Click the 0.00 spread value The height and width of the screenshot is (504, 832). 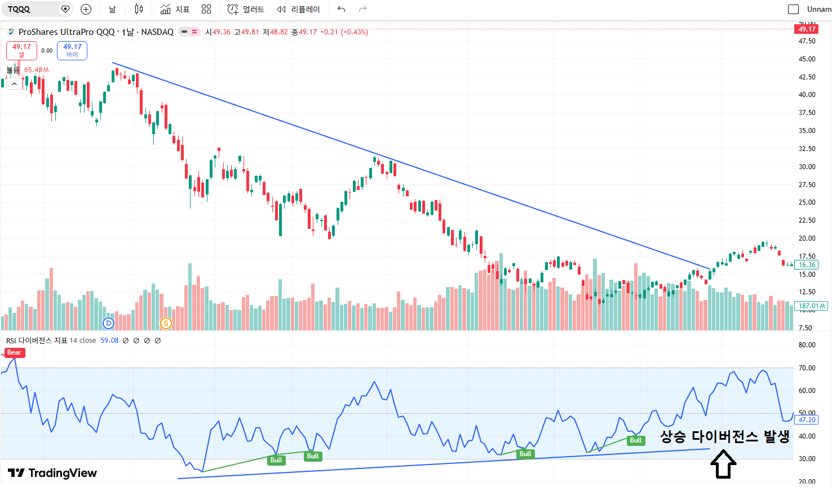tap(47, 51)
